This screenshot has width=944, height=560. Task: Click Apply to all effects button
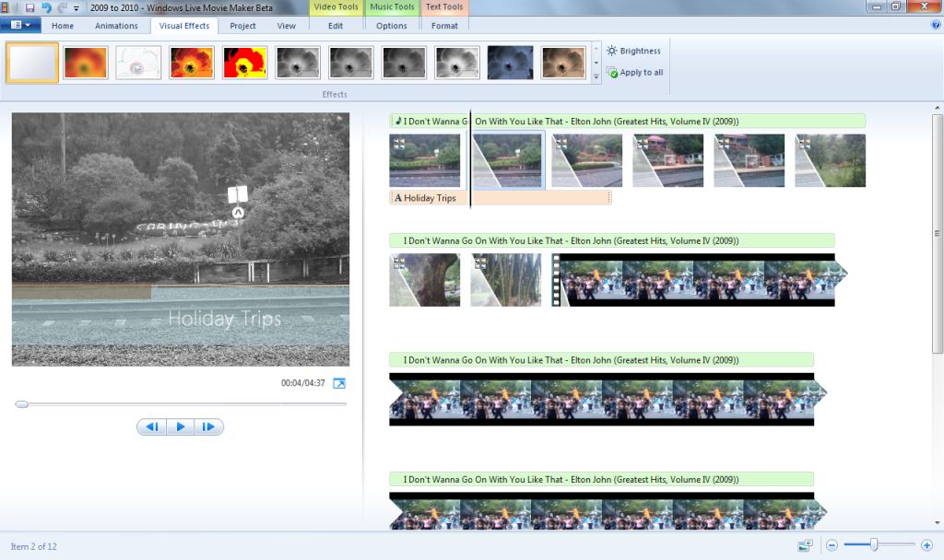(634, 73)
